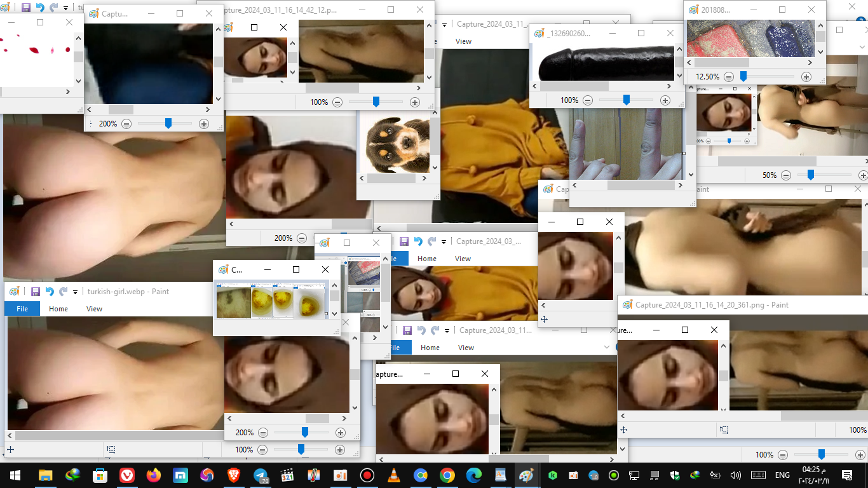This screenshot has height=488, width=868.
Task: Open the File menu in turkish-girl.webp Paint window
Action: 22,309
